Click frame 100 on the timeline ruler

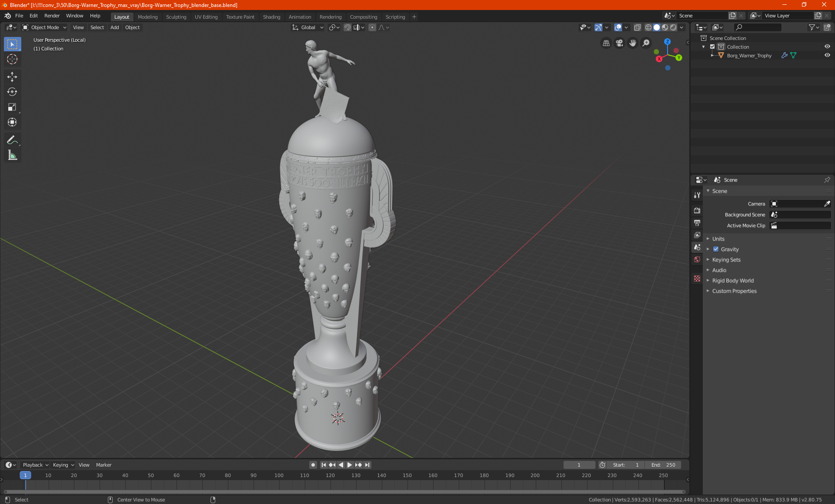point(279,475)
